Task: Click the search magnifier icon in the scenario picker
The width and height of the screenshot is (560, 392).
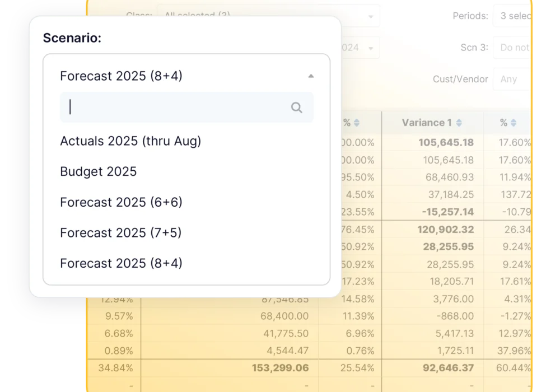Action: 296,106
